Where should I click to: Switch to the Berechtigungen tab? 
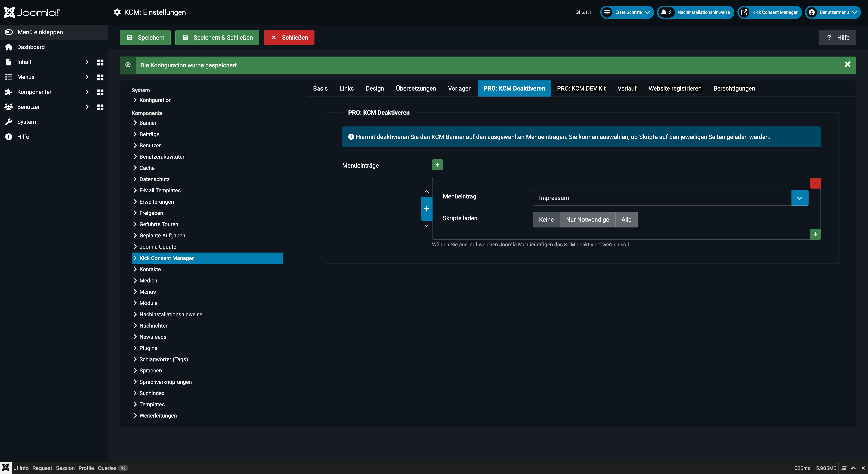click(734, 88)
